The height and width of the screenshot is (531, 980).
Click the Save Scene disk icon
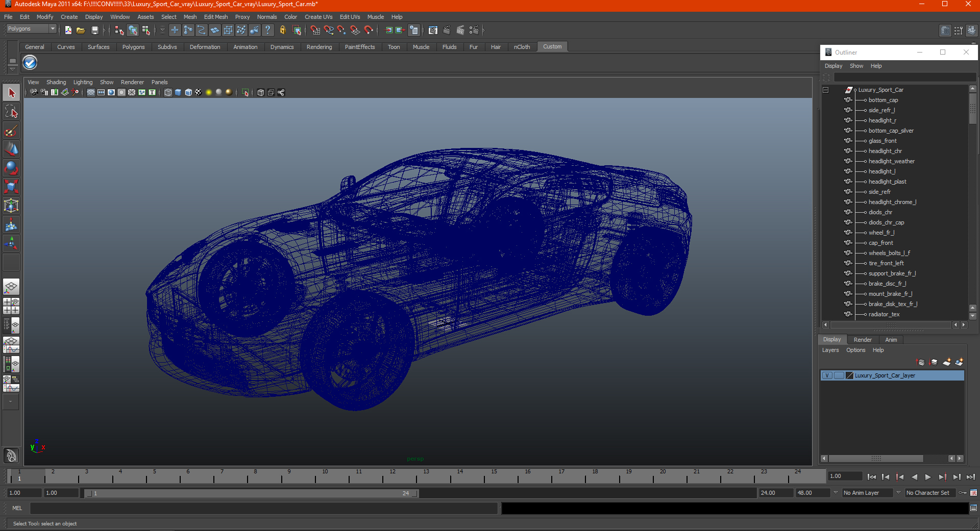94,30
